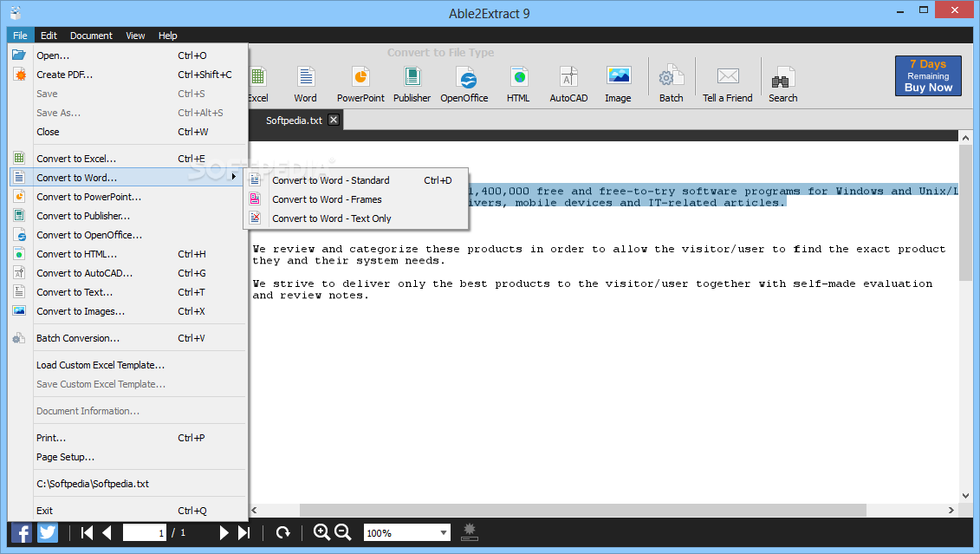This screenshot has height=554, width=980.
Task: Choose Create PDF... menu entry
Action: [x=128, y=75]
